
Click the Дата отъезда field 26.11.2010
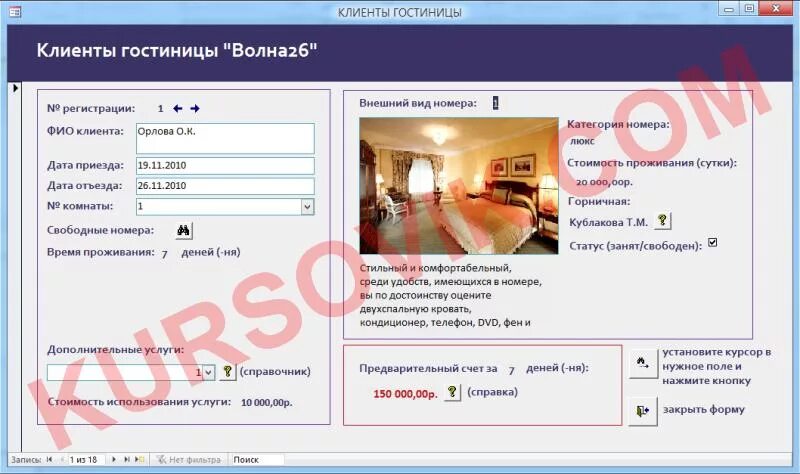tap(225, 186)
